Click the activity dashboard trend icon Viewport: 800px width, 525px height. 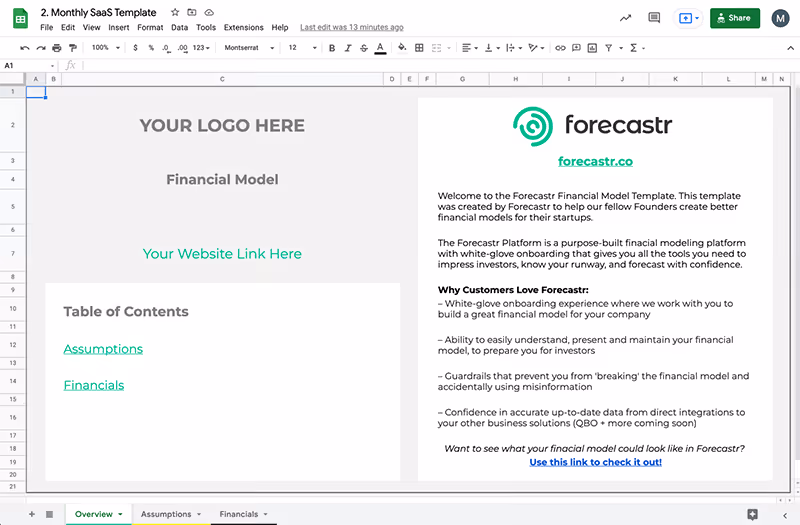click(x=626, y=18)
